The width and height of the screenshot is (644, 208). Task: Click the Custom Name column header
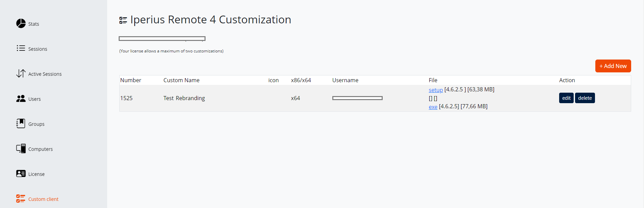pos(182,80)
